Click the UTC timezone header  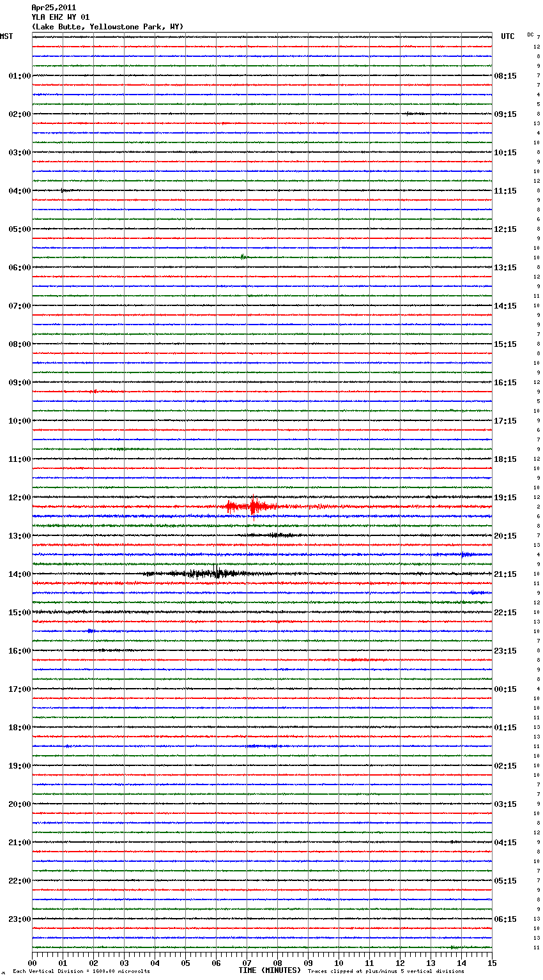coord(507,36)
